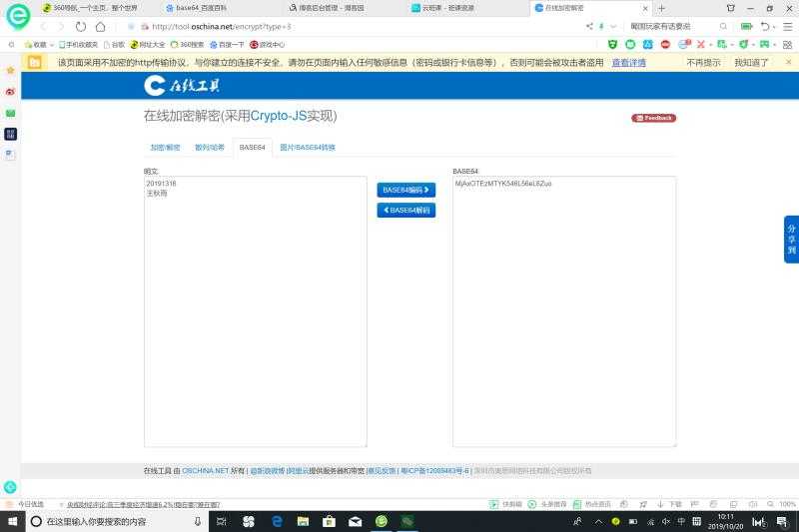
Task: Click the BASE64解码 button
Action: [406, 211]
